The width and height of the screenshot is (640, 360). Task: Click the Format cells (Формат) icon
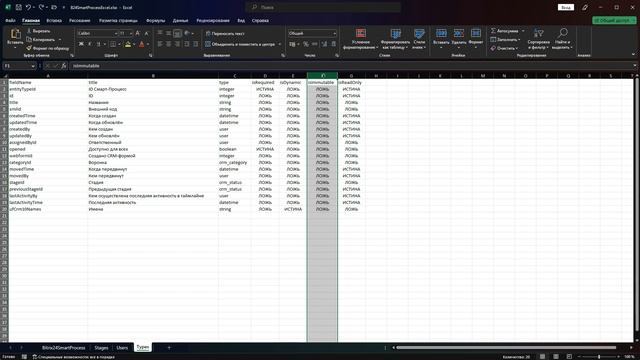(476, 34)
